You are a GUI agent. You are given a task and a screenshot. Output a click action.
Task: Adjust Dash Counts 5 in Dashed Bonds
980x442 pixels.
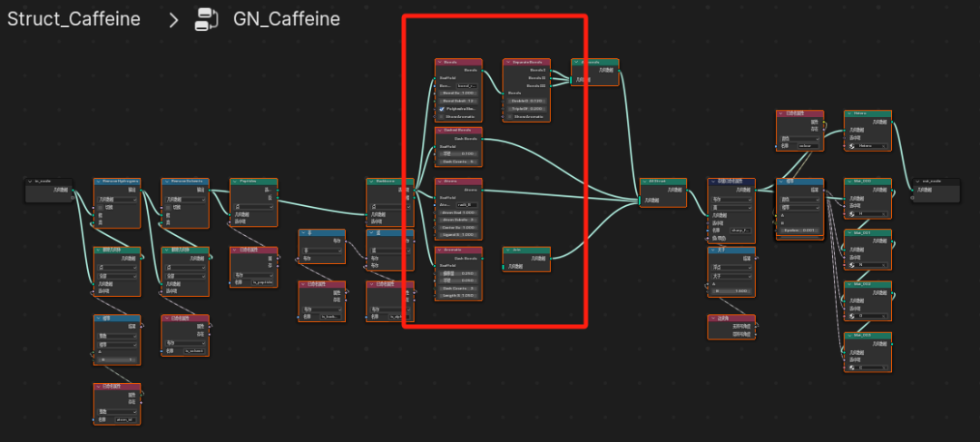[459, 162]
